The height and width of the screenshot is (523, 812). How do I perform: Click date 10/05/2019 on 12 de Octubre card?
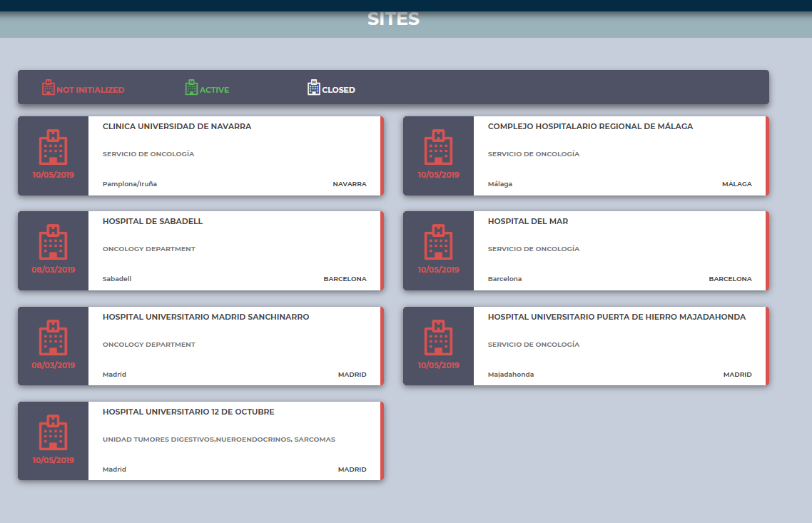(x=54, y=460)
